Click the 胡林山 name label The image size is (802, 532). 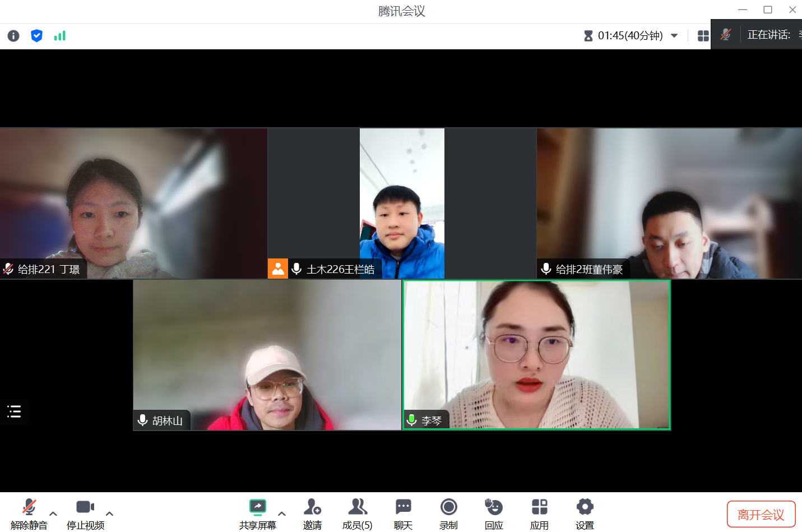(x=168, y=421)
